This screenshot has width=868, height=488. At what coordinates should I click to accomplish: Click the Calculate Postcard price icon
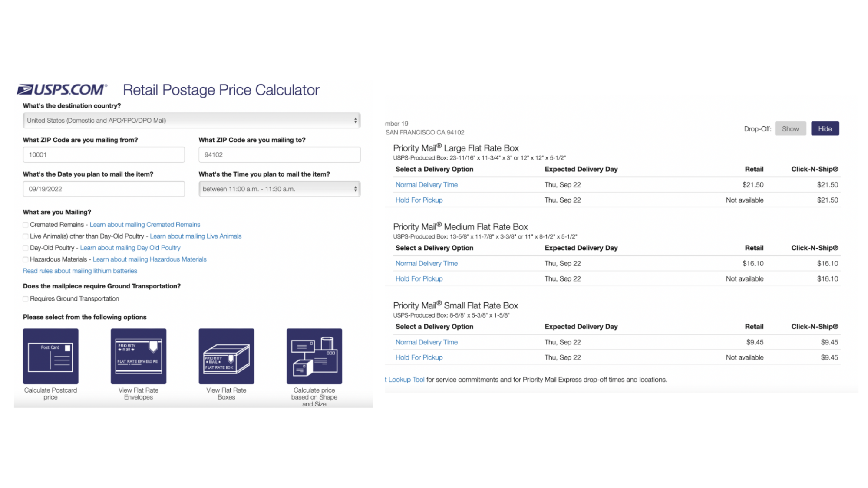[50, 356]
